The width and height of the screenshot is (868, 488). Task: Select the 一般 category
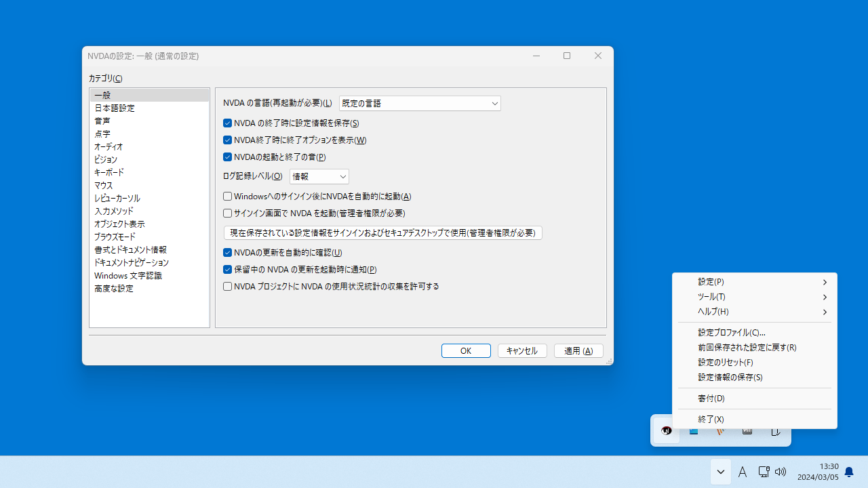(149, 96)
